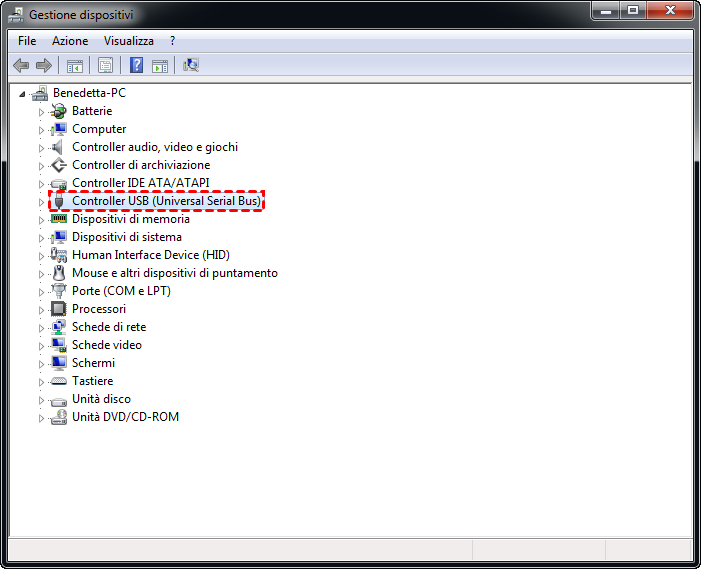Open the File menu

pyautogui.click(x=27, y=41)
